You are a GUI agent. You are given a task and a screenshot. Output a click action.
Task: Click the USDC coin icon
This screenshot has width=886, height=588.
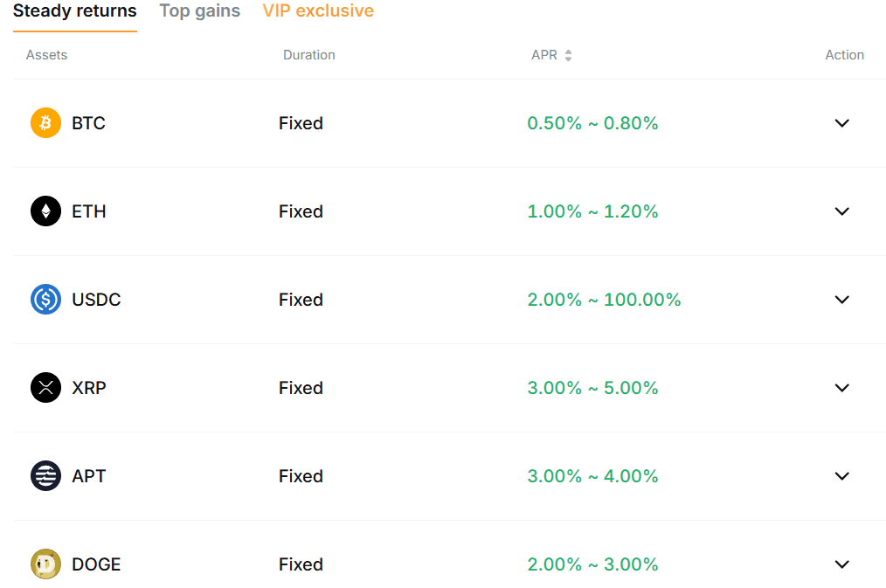click(x=45, y=300)
